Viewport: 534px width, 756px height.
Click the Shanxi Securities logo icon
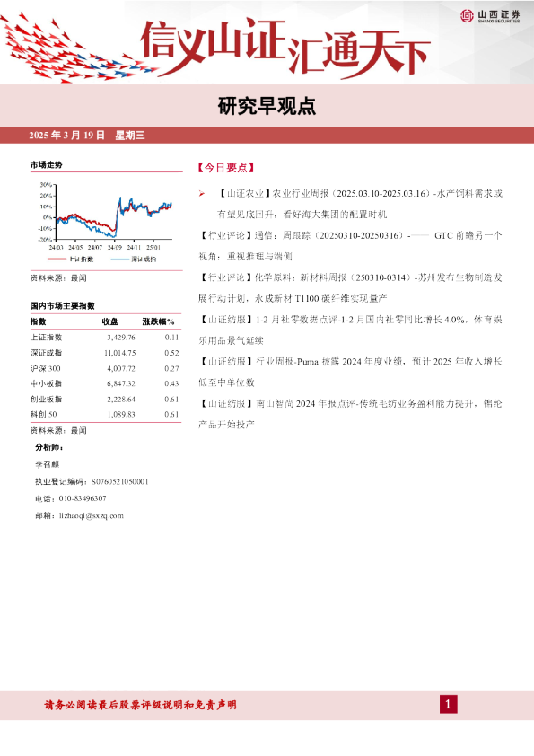tap(467, 16)
